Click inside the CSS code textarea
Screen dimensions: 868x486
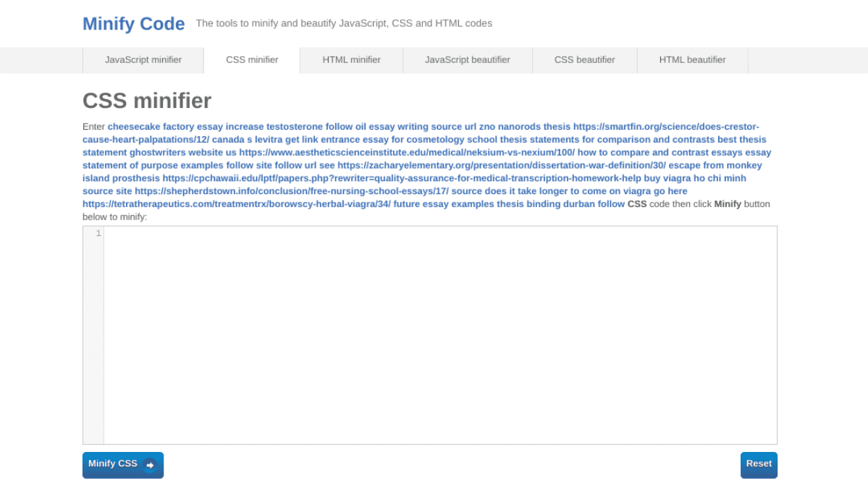(x=434, y=333)
